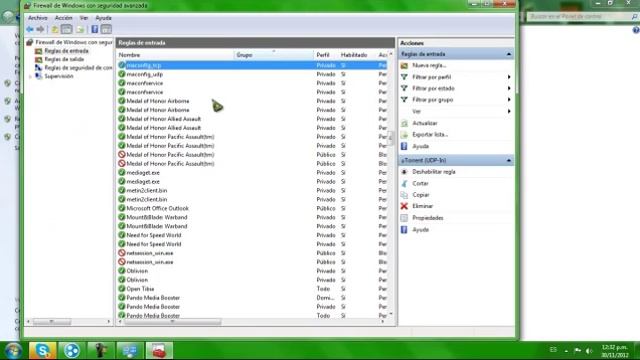The image size is (640, 360).
Task: Open the Archivo menu
Action: (x=38, y=18)
